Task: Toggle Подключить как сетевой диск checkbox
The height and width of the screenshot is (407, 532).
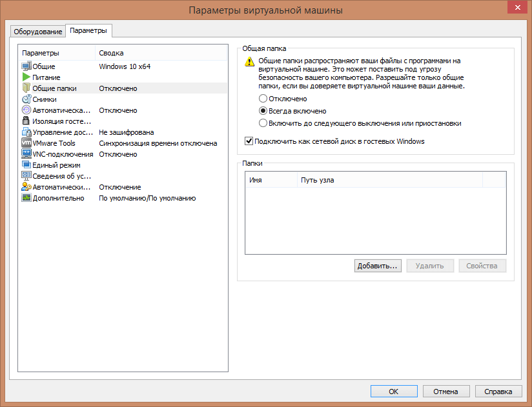Action: pos(249,141)
